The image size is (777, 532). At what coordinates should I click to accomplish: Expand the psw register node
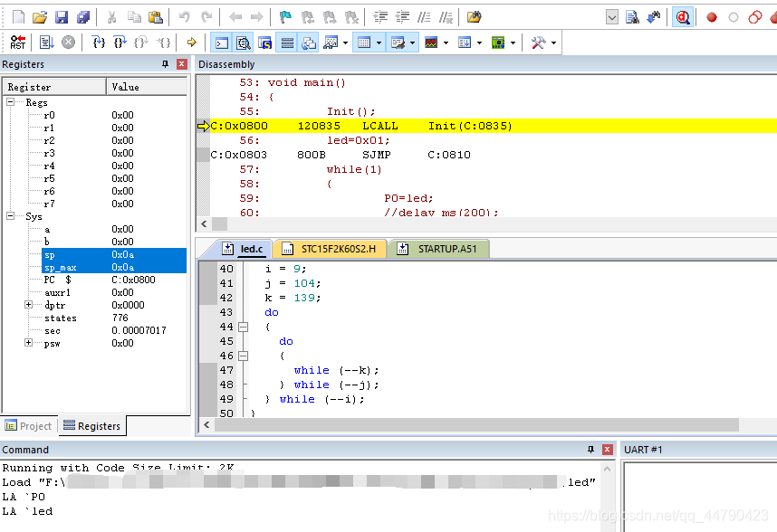click(29, 343)
